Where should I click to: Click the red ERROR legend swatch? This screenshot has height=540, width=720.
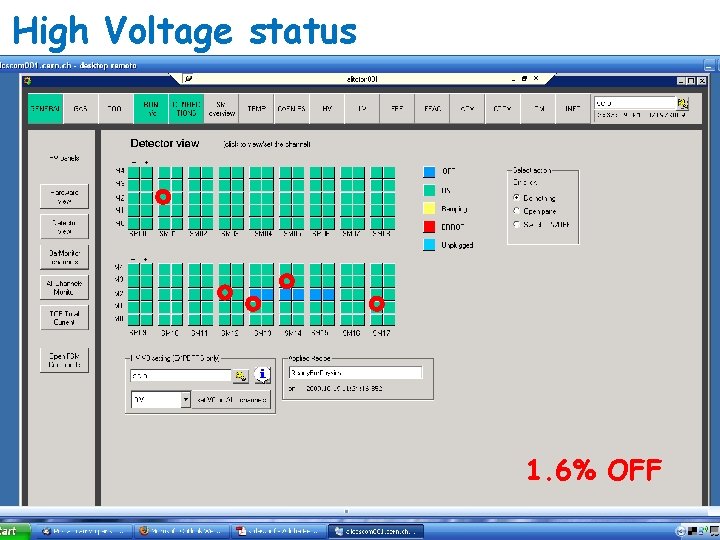[429, 227]
